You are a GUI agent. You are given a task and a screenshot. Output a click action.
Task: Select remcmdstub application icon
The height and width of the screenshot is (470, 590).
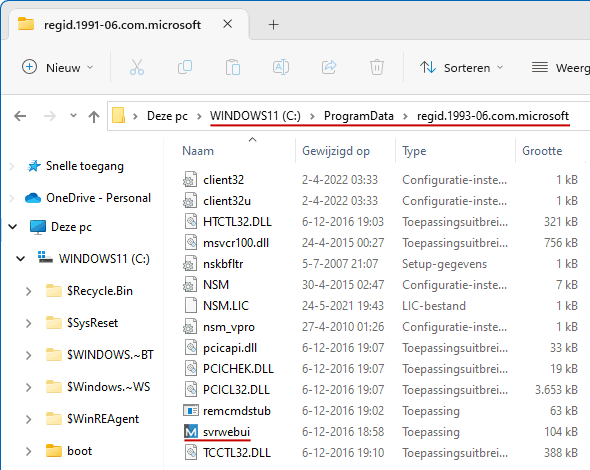coord(190,411)
